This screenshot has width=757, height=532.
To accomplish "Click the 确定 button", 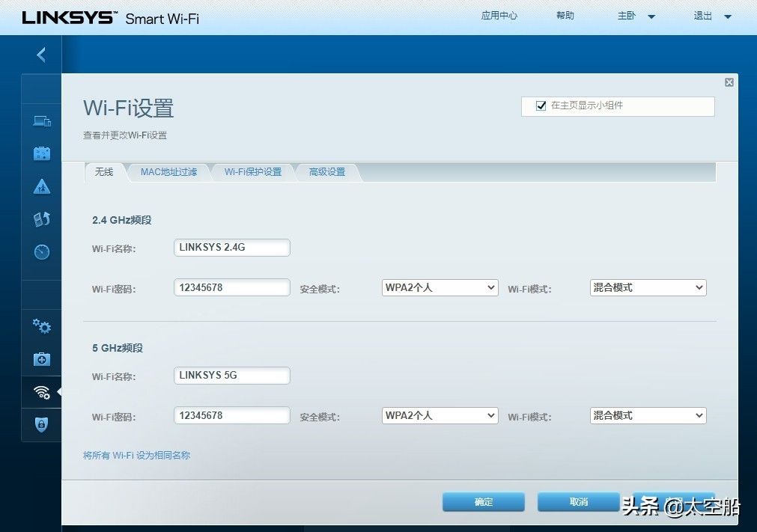I will 483,502.
